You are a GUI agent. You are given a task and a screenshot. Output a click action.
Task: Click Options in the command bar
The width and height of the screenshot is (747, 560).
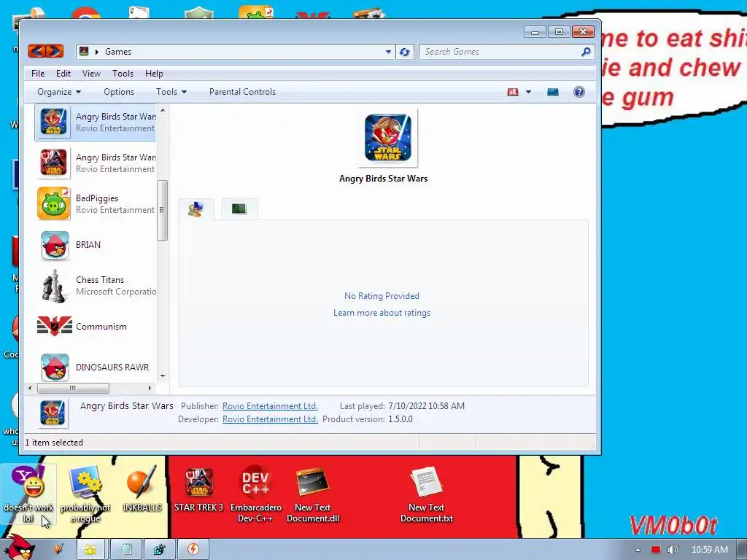119,92
